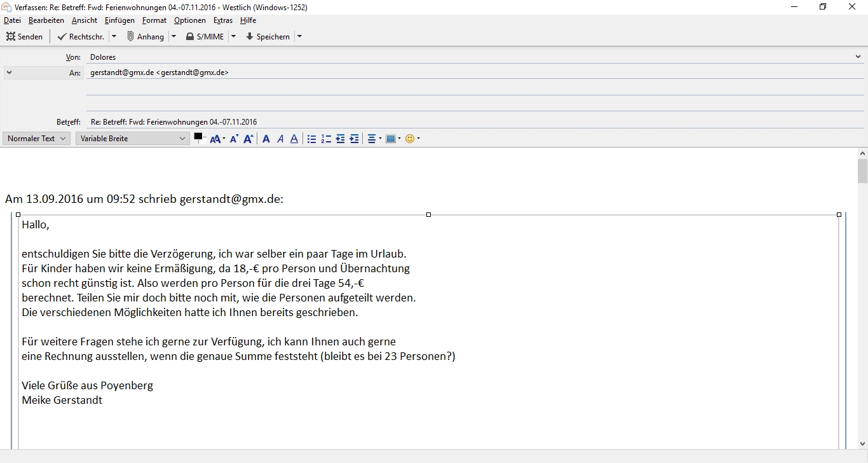Click the increase indent icon
868x463 pixels.
tap(354, 139)
